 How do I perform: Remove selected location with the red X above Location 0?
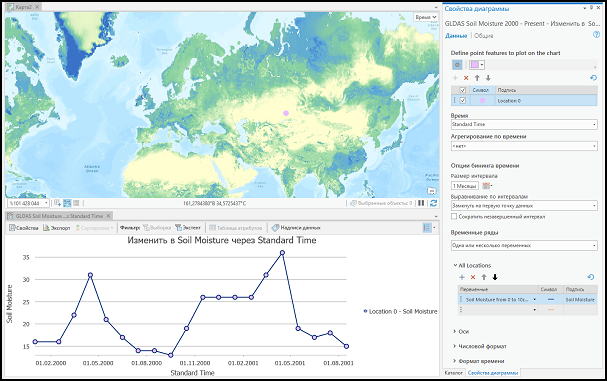(x=466, y=78)
